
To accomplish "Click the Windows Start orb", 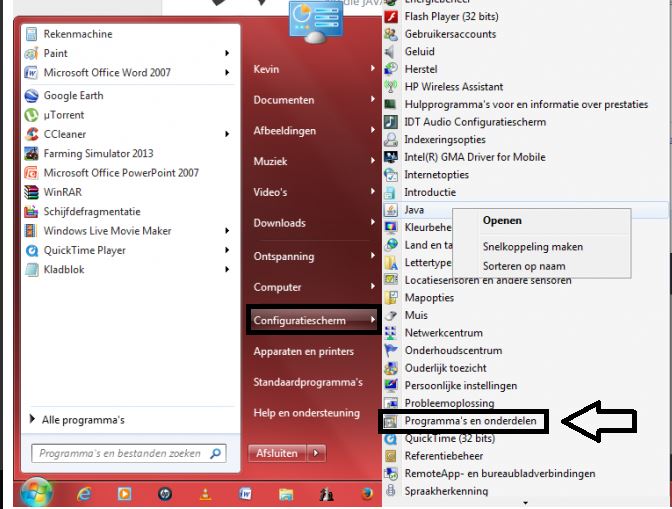I will pyautogui.click(x=36, y=493).
